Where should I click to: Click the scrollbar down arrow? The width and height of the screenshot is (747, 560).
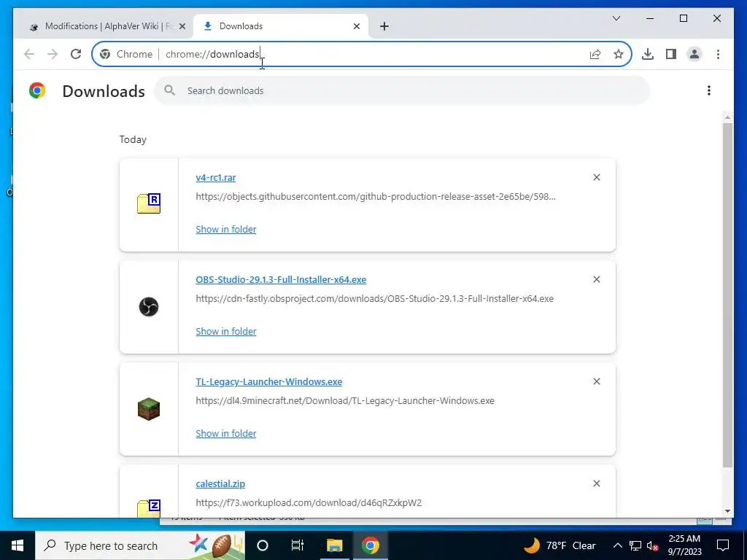point(727,511)
